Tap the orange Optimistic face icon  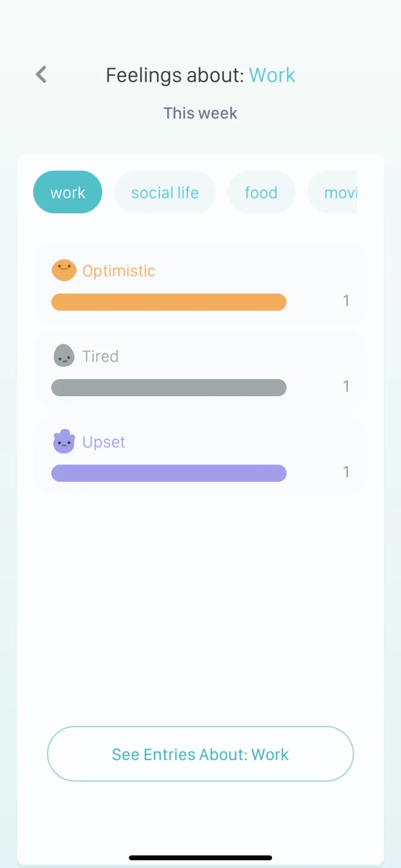pos(64,270)
